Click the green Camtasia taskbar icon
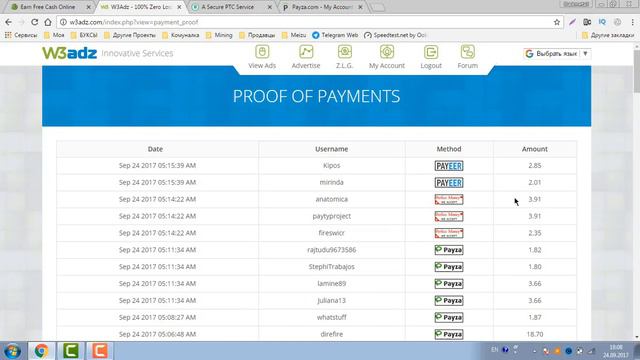640x360 pixels. tap(70, 351)
